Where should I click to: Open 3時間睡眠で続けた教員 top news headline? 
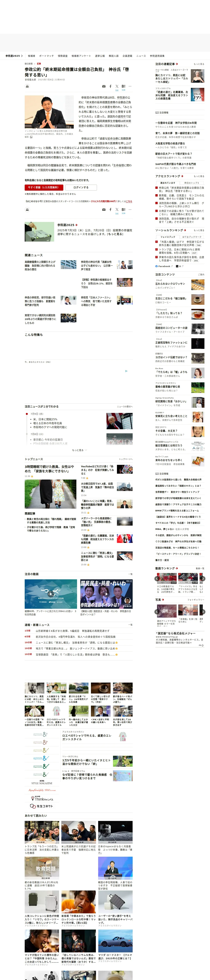pos(50,469)
